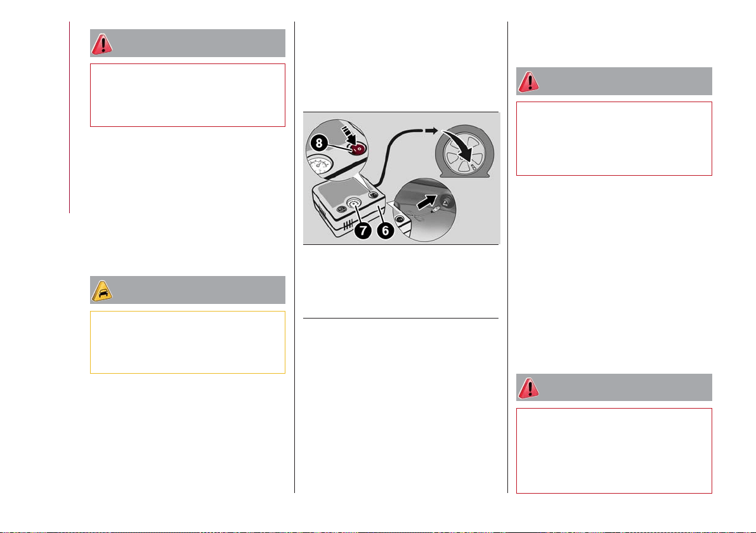Select the red warning triangle in lower-right column header
Screen dimensions: 756x533
tap(528, 388)
